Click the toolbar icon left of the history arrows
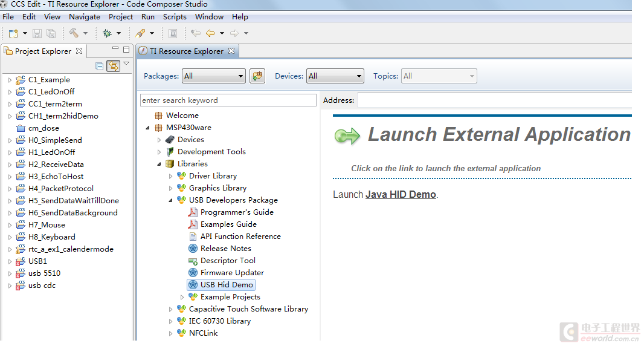 (173, 33)
